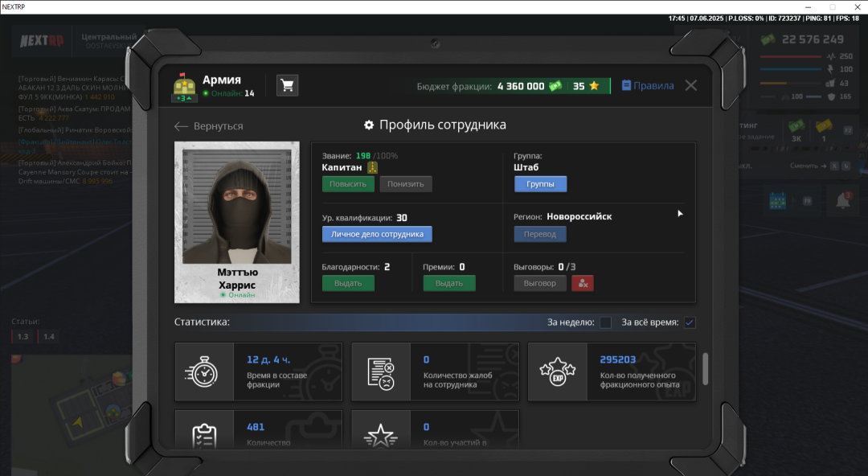Image resolution: width=868 pixels, height=476 pixels.
Task: Click the red remove-reprimand icon
Action: (583, 283)
